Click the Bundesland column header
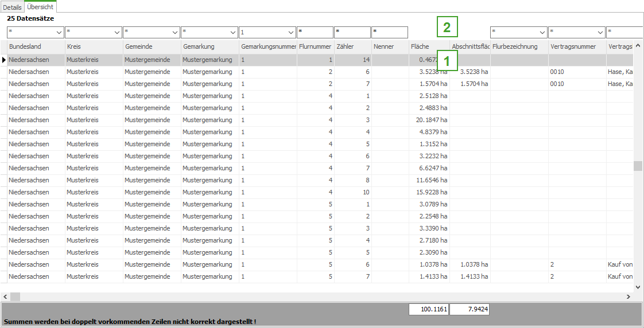Screen dimensions: 644x328 [36, 46]
